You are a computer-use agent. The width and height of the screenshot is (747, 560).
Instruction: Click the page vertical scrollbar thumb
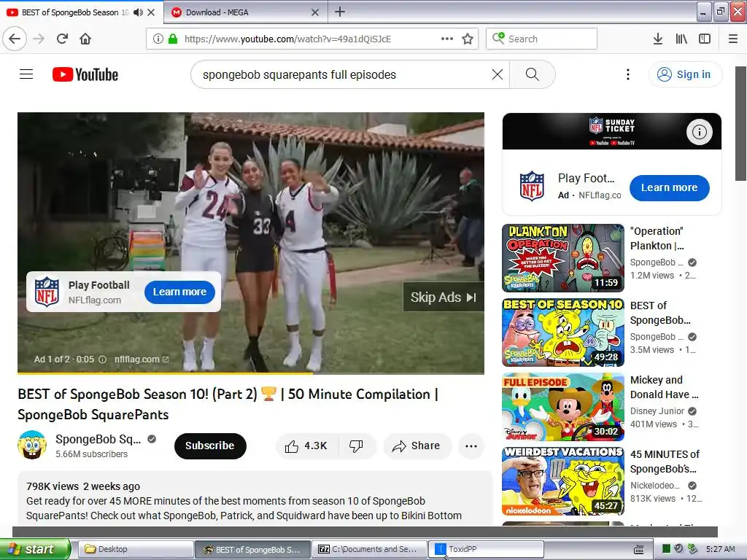coord(741,123)
